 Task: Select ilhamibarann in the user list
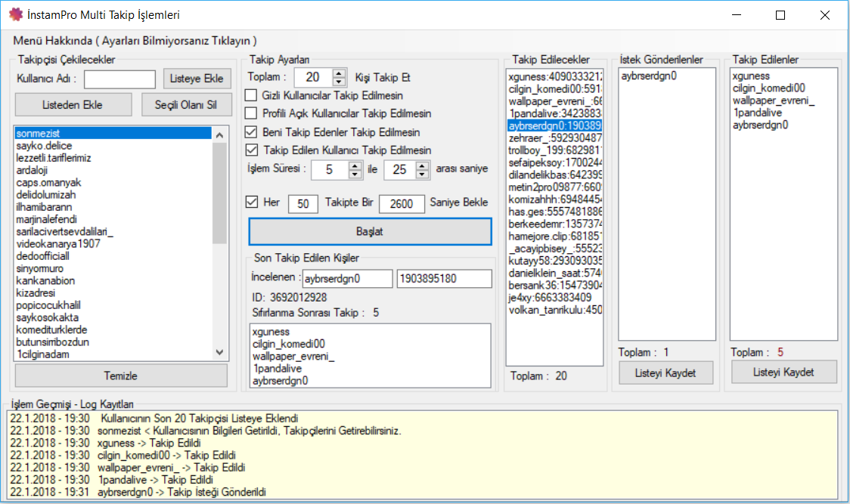(x=113, y=207)
